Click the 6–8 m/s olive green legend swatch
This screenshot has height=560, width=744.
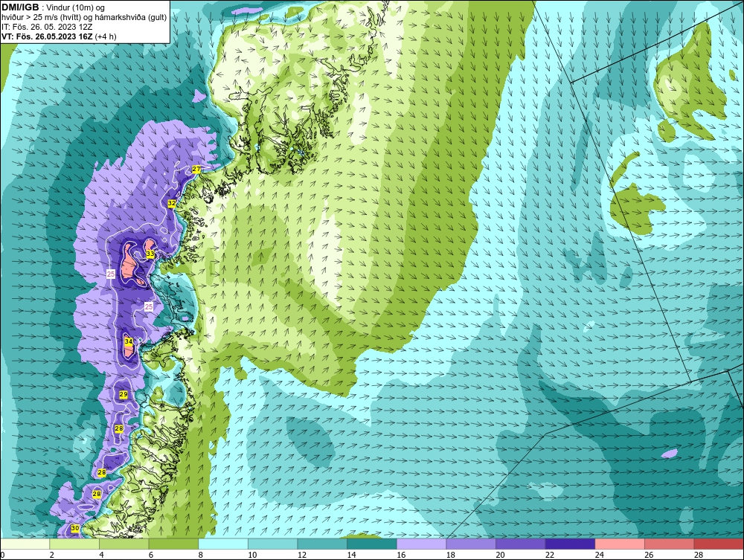173,544
